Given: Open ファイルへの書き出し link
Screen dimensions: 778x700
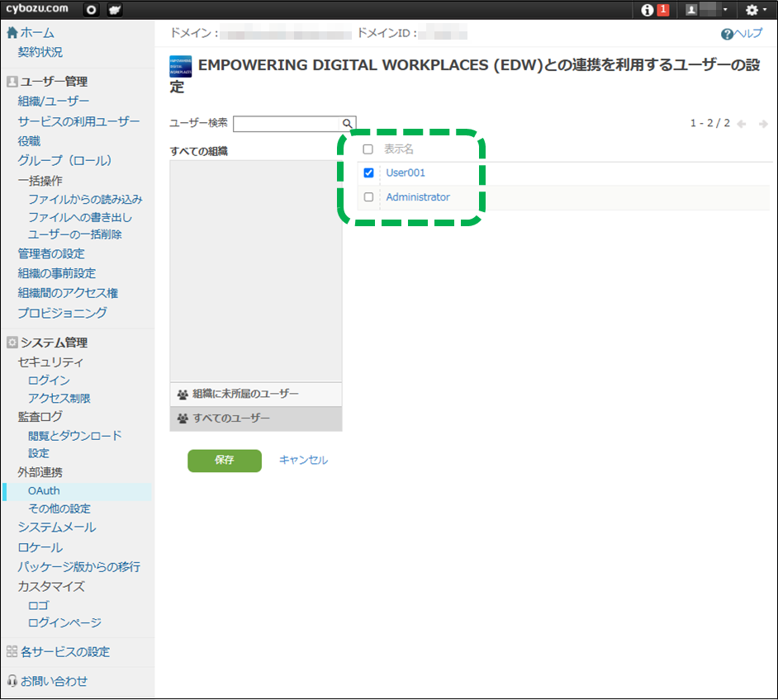Looking at the screenshot, I should (80, 218).
